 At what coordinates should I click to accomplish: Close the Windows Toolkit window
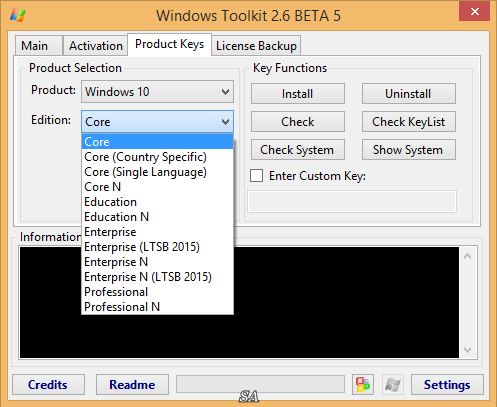pos(475,11)
